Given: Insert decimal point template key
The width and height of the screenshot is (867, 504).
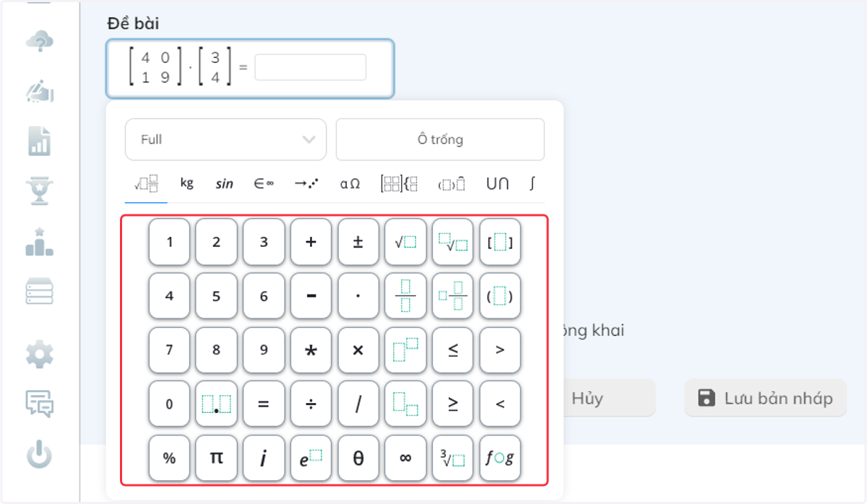Looking at the screenshot, I should (216, 404).
